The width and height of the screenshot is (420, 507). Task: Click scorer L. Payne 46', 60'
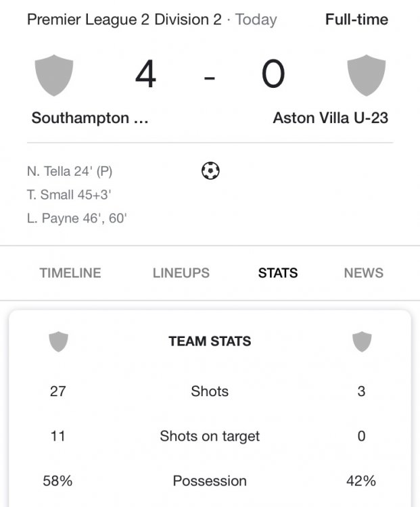pyautogui.click(x=77, y=218)
